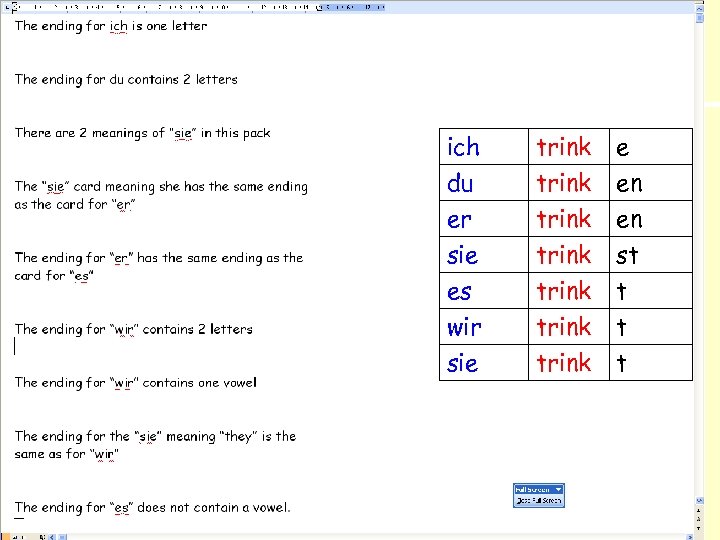Screen dimensions: 720x540
Task: Click the vertical scrollbar thumb
Action: pos(699,18)
